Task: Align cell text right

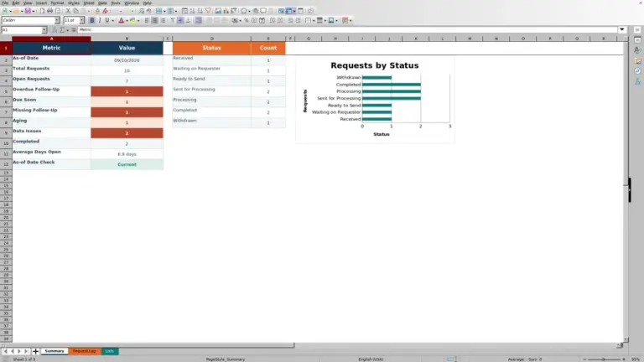Action: [163, 20]
